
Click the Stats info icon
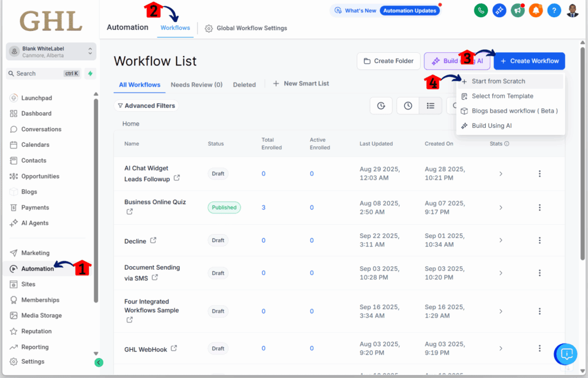pos(506,143)
